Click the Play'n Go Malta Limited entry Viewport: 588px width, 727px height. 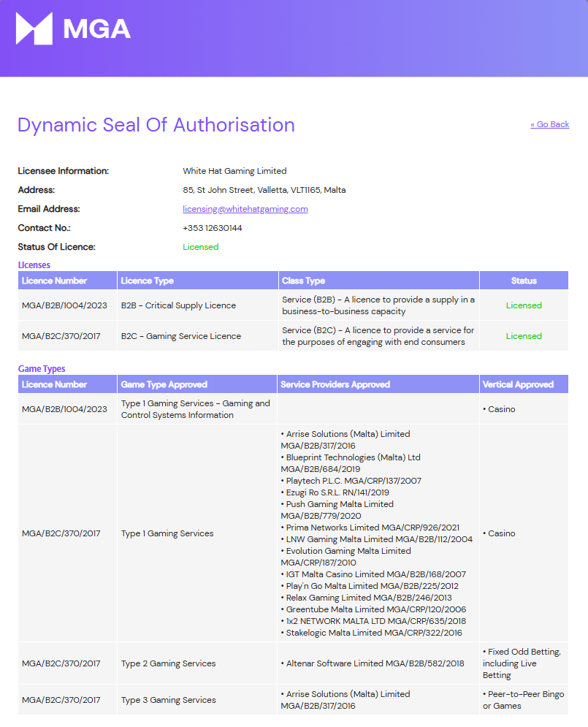pyautogui.click(x=370, y=586)
